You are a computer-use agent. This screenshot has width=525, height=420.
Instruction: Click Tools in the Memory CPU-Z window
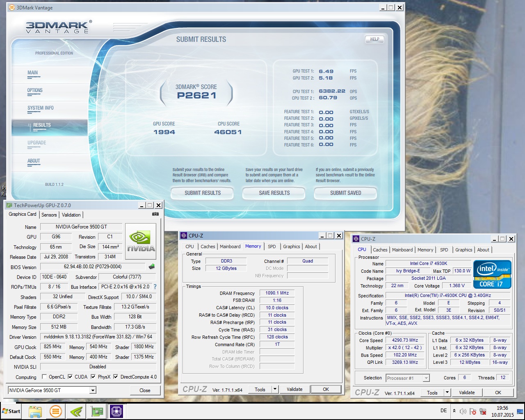(x=260, y=389)
